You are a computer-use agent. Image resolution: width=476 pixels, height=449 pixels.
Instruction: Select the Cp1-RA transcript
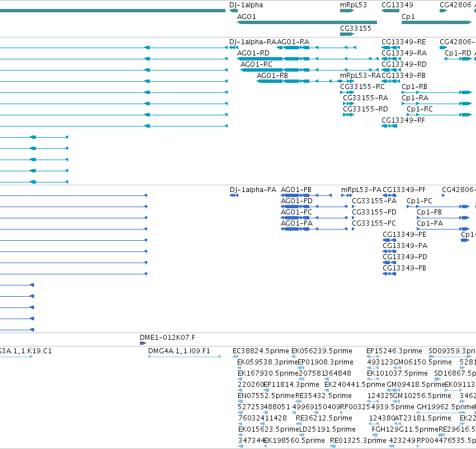(436, 104)
